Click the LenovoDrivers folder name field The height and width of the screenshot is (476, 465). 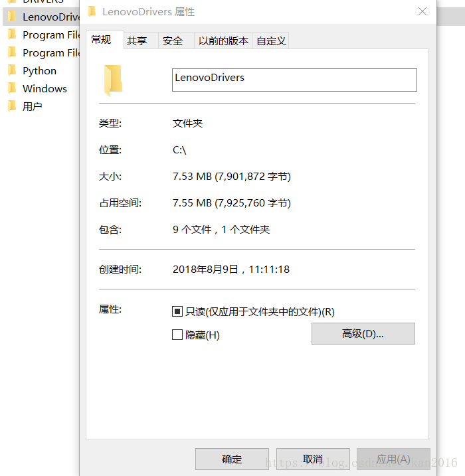point(294,80)
